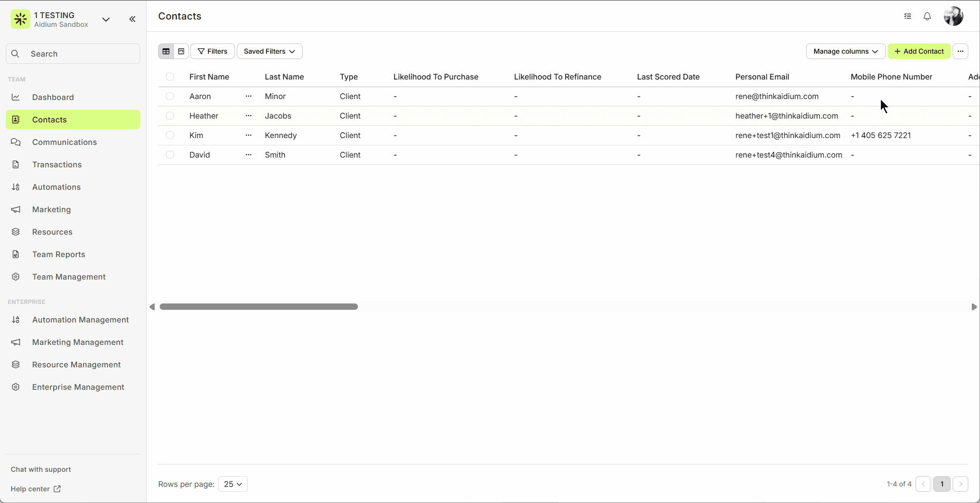Check the select-all header checkbox

[170, 77]
